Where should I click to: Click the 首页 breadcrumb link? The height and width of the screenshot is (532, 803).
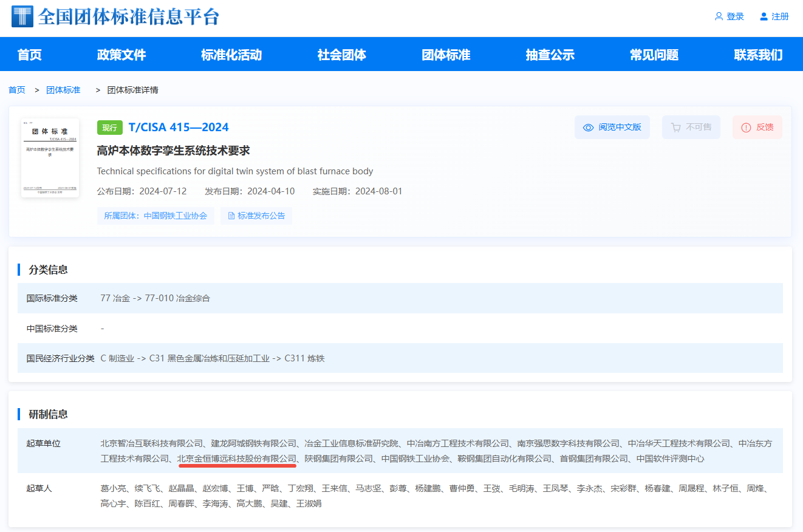[17, 90]
